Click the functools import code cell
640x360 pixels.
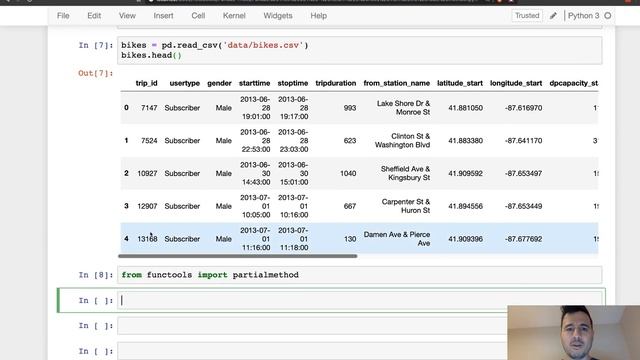359,275
